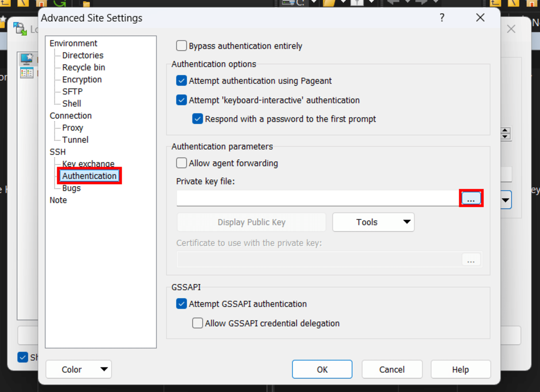
Task: Toggle Bypass authentication entirely checkbox
Action: [180, 46]
